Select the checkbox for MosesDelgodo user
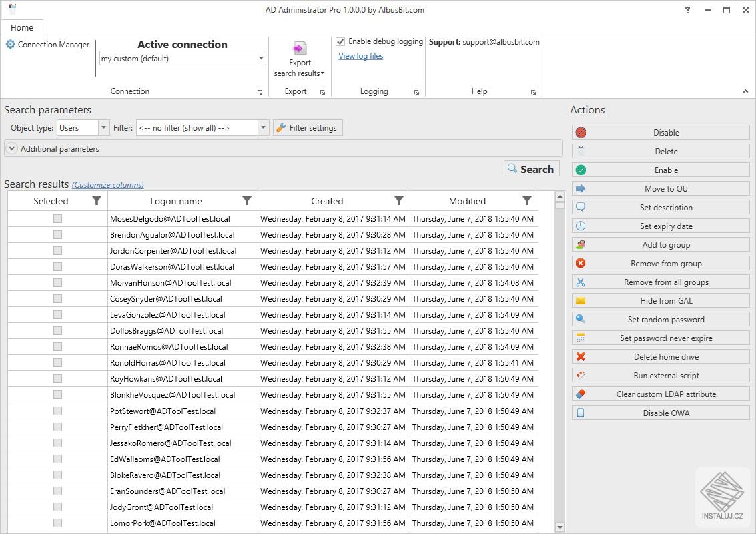 57,218
